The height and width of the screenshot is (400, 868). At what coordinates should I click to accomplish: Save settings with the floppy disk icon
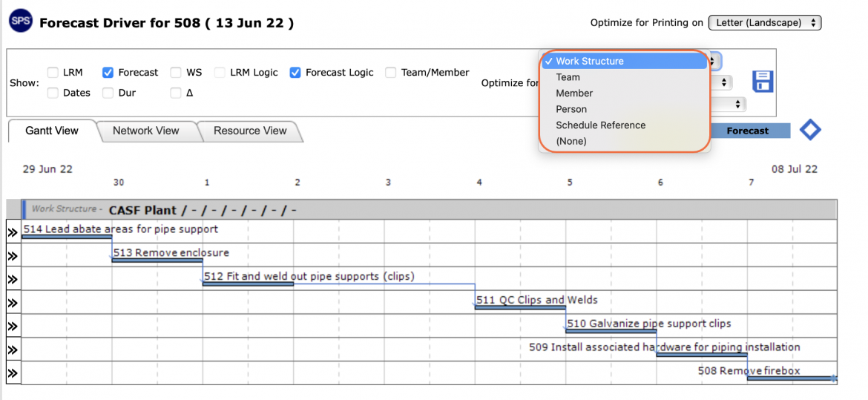tap(762, 82)
